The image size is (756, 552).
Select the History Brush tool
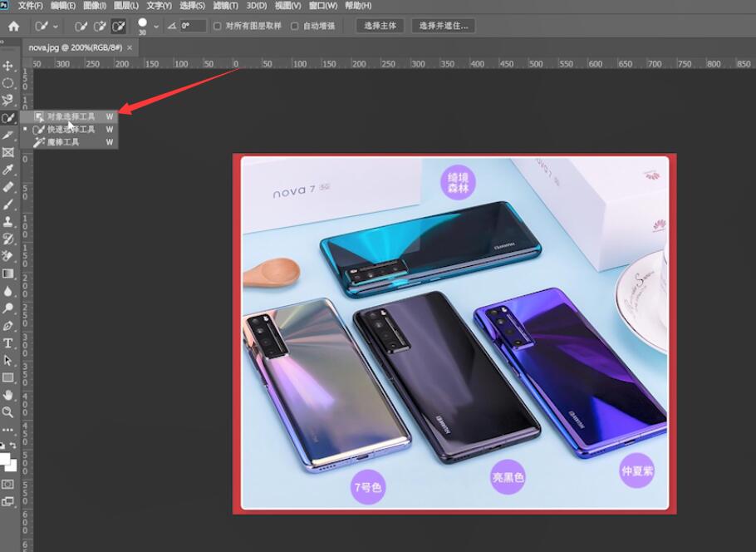pos(7,239)
